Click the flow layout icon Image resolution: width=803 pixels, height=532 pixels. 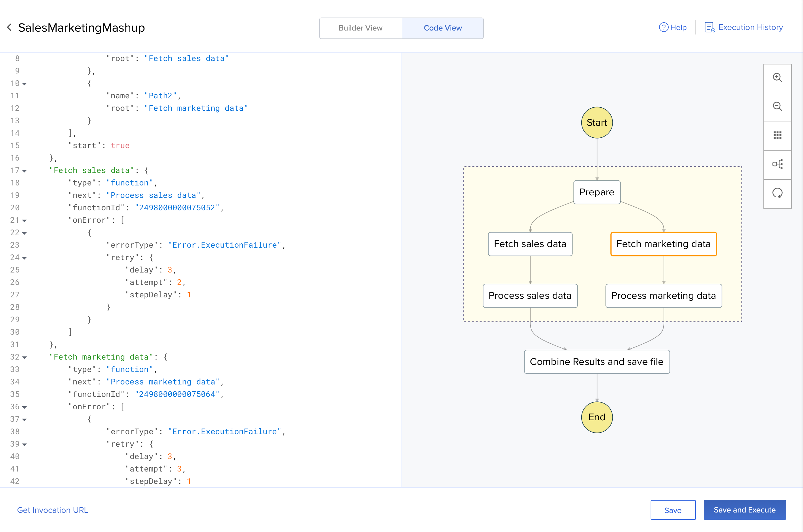click(x=777, y=165)
